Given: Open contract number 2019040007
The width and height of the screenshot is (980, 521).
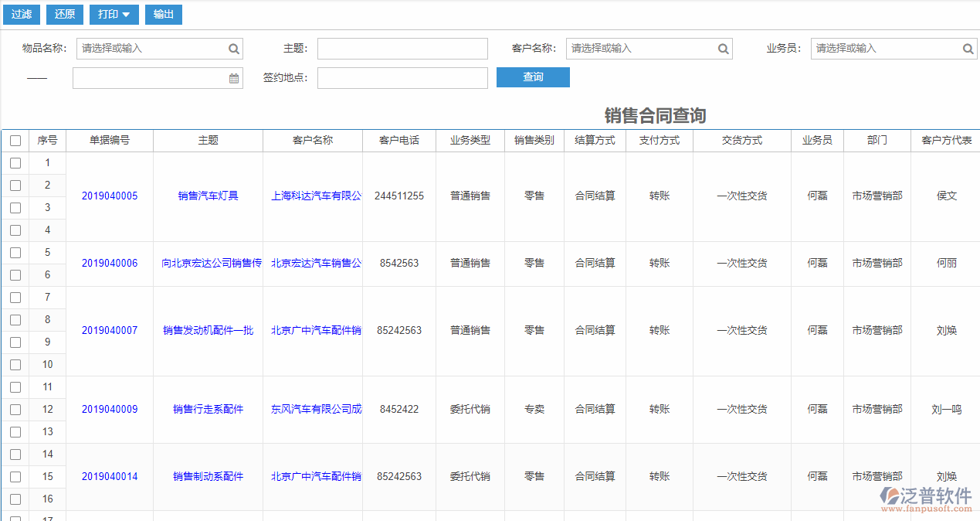Looking at the screenshot, I should [x=109, y=330].
